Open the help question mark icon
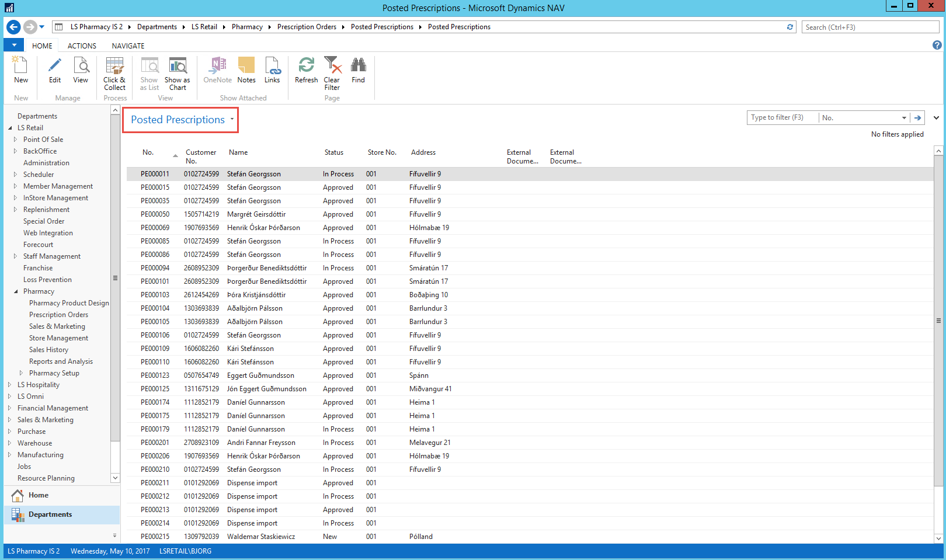Image resolution: width=946 pixels, height=560 pixels. 937,45
